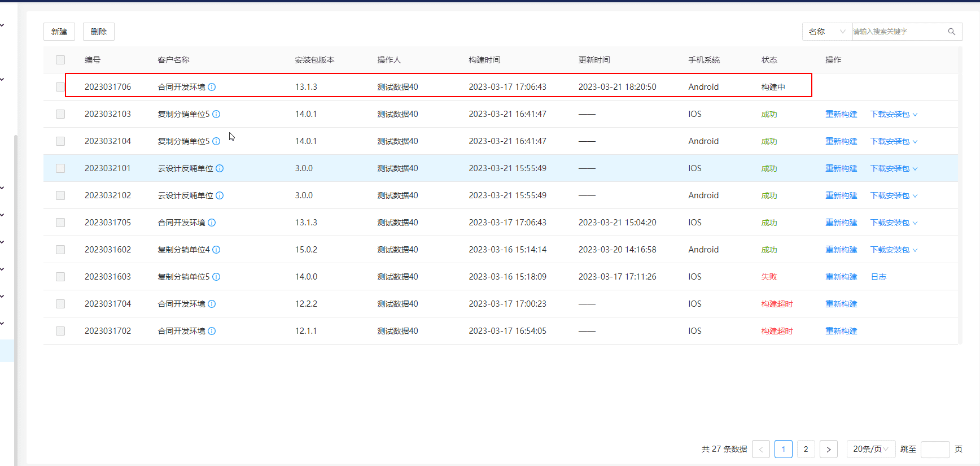Screen dimensions: 980x466
Task: Select page 2 in pagination
Action: 806,449
